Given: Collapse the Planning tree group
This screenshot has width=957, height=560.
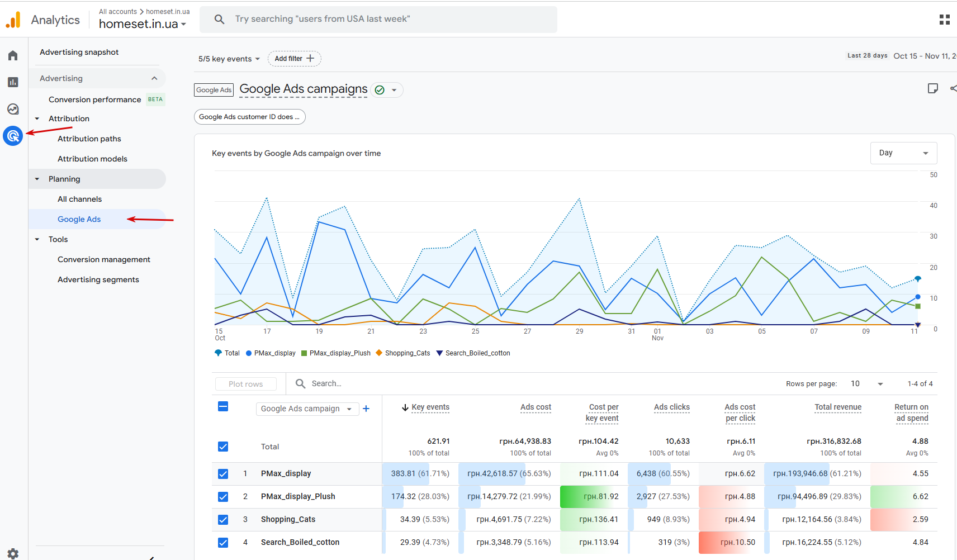Looking at the screenshot, I should pos(37,179).
